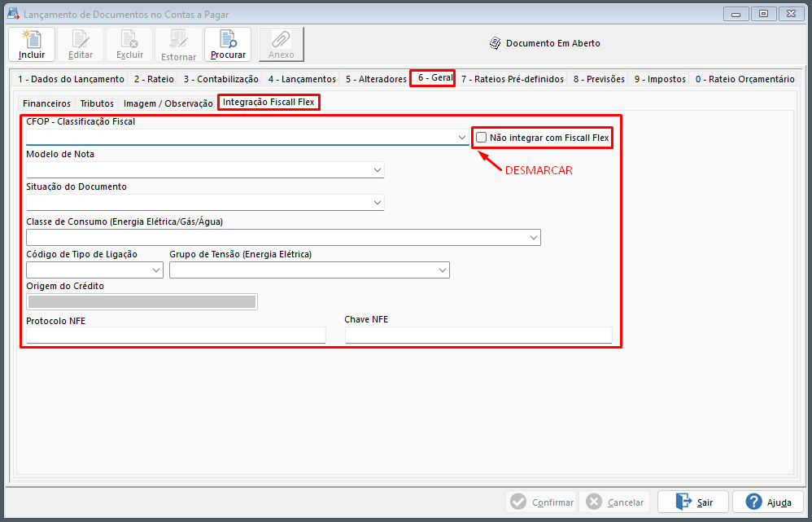Close the Lançamento de Documentos window
This screenshot has height=522, width=812.
click(x=792, y=14)
